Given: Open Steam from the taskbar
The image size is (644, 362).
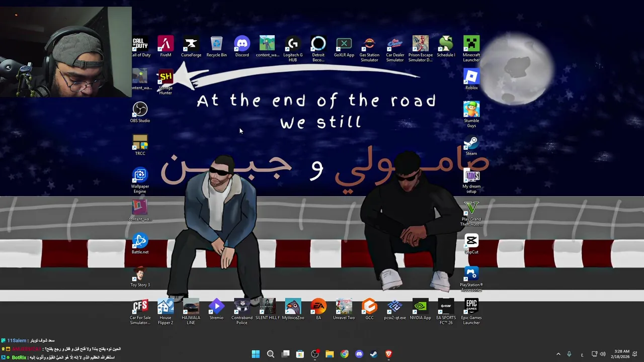Looking at the screenshot, I should point(374,354).
